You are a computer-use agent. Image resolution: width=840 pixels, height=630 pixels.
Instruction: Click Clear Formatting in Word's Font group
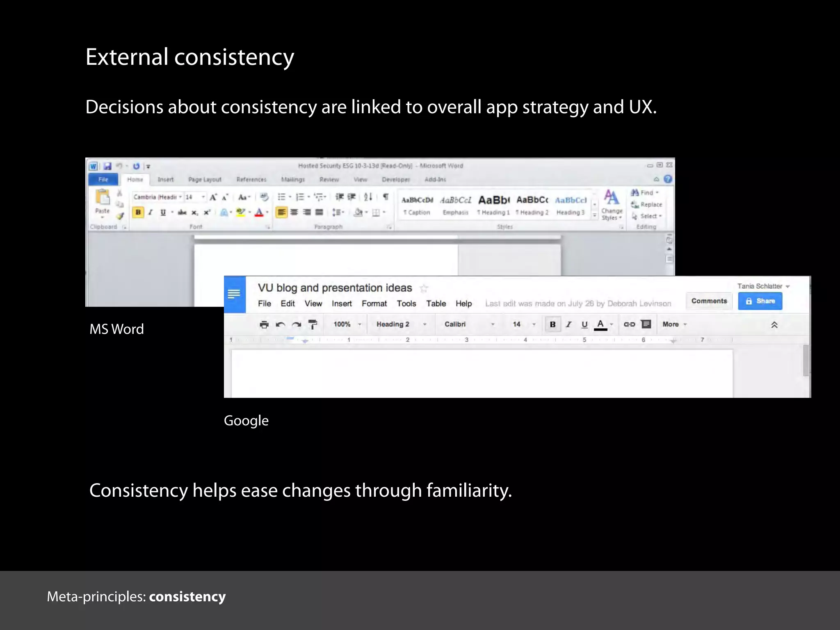tap(265, 197)
